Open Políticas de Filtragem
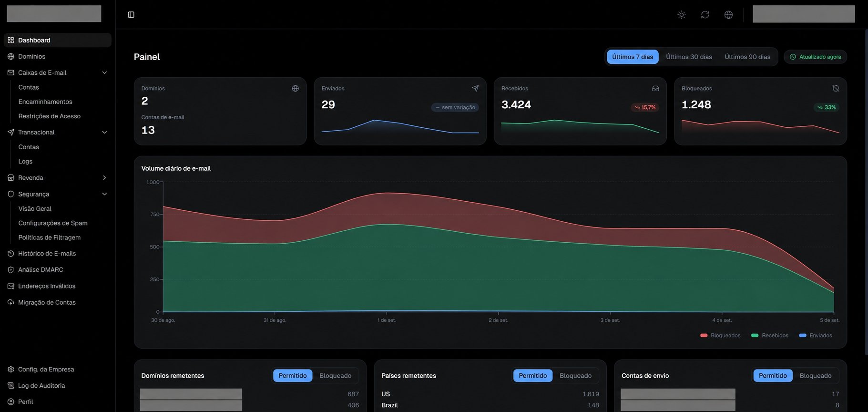 pyautogui.click(x=50, y=237)
